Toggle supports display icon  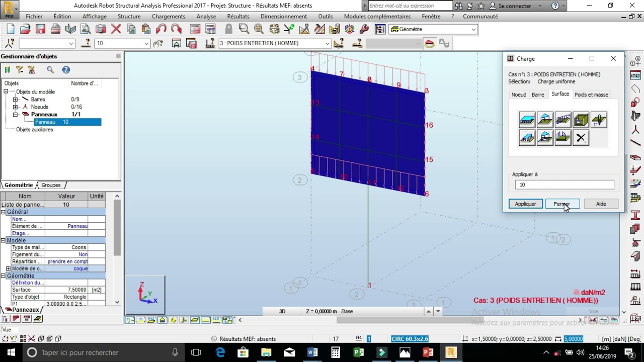[x=162, y=320]
